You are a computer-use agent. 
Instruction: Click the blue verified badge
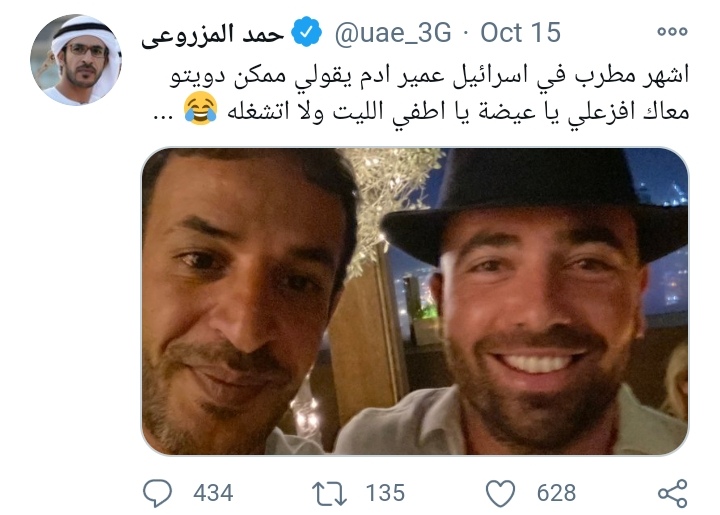click(x=306, y=32)
